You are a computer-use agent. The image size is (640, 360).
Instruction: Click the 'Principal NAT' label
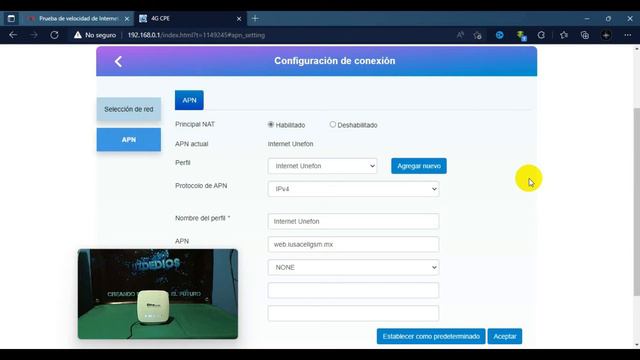[195, 124]
